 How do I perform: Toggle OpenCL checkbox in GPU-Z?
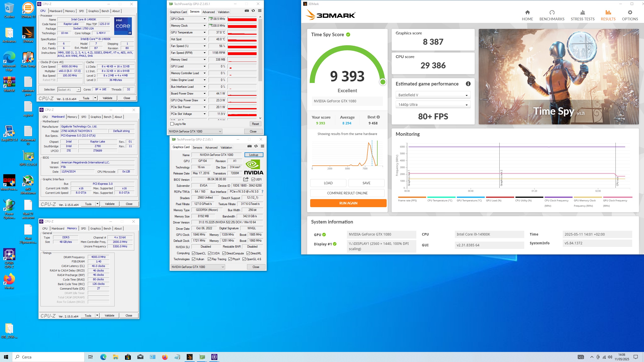point(193,253)
